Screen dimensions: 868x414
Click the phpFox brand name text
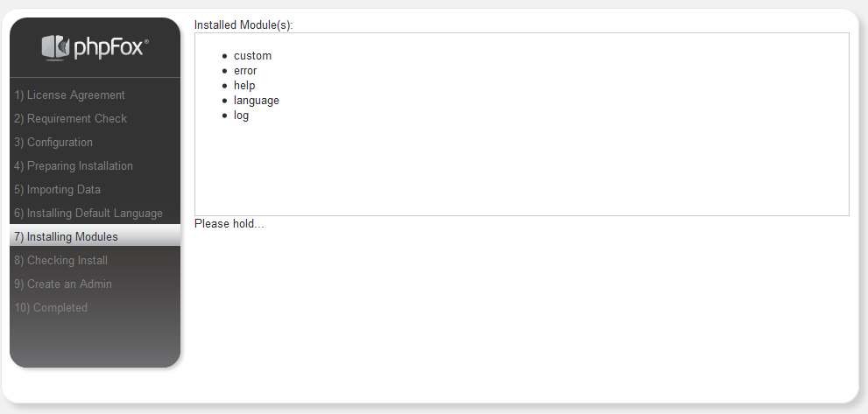click(x=109, y=47)
